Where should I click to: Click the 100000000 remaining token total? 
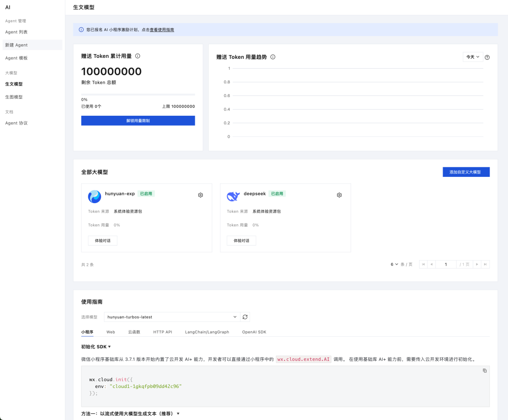coord(111,71)
